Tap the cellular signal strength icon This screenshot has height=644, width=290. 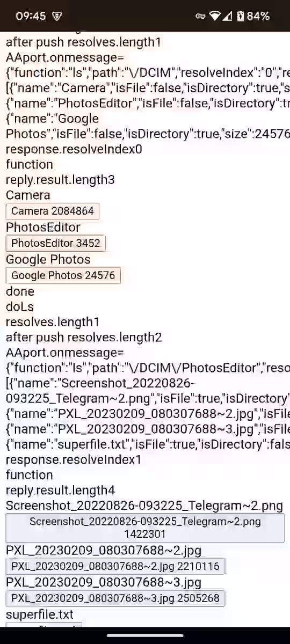[x=228, y=16]
